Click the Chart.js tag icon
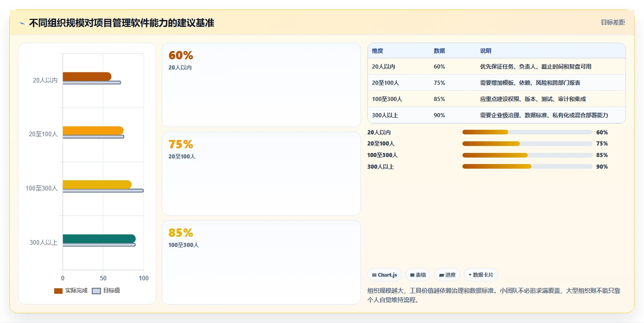 [x=374, y=275]
